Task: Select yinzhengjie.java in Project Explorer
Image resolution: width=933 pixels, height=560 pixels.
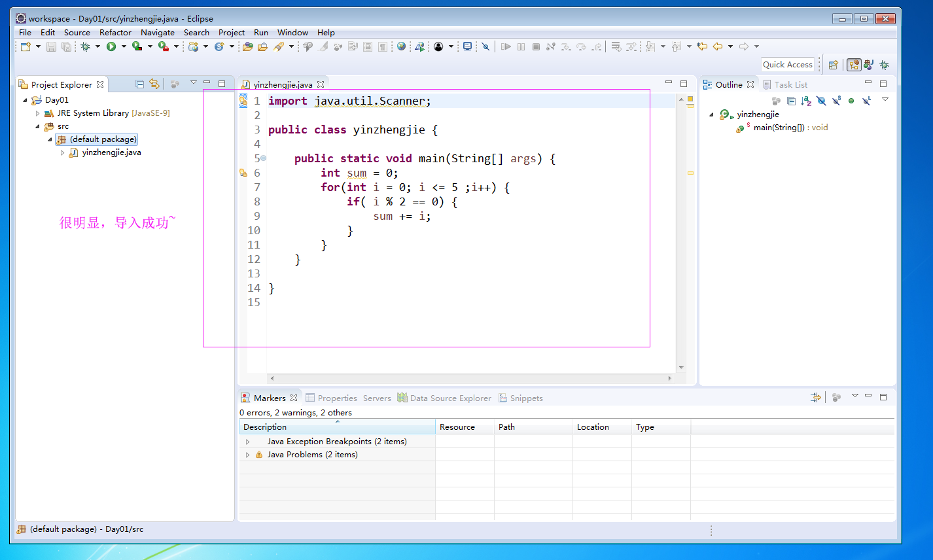Action: 111,152
